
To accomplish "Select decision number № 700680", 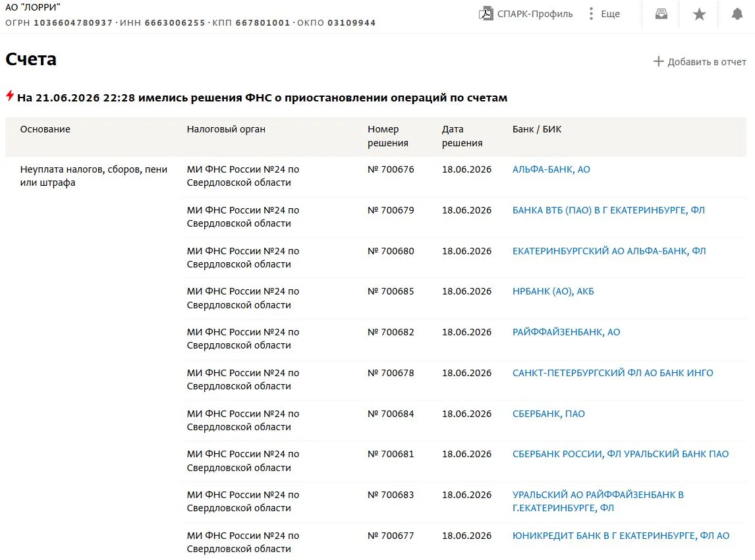I will [391, 252].
